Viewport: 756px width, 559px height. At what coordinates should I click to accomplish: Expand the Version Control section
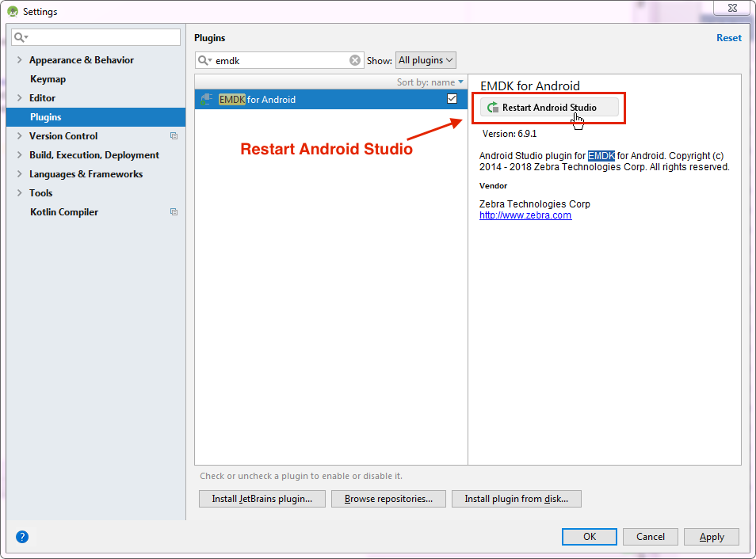pos(19,136)
